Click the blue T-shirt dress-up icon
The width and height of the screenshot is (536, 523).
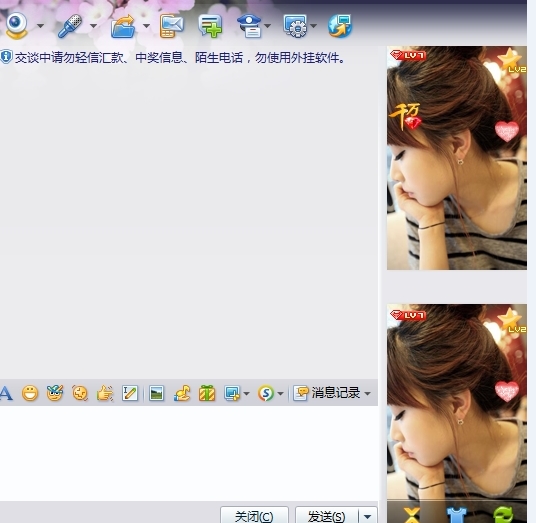tap(456, 515)
